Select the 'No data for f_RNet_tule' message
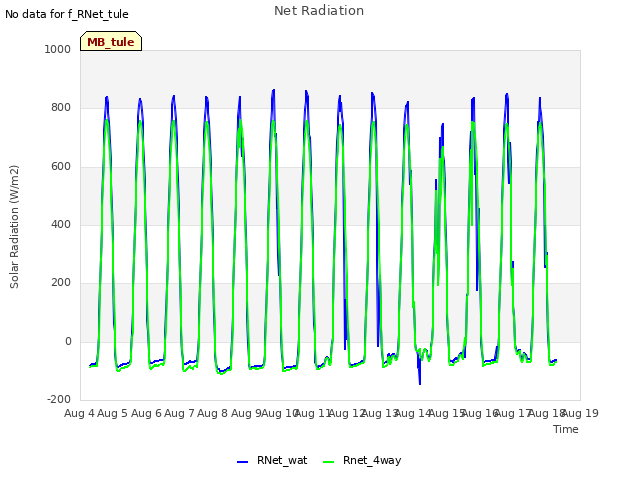This screenshot has width=640, height=480. coord(67,14)
